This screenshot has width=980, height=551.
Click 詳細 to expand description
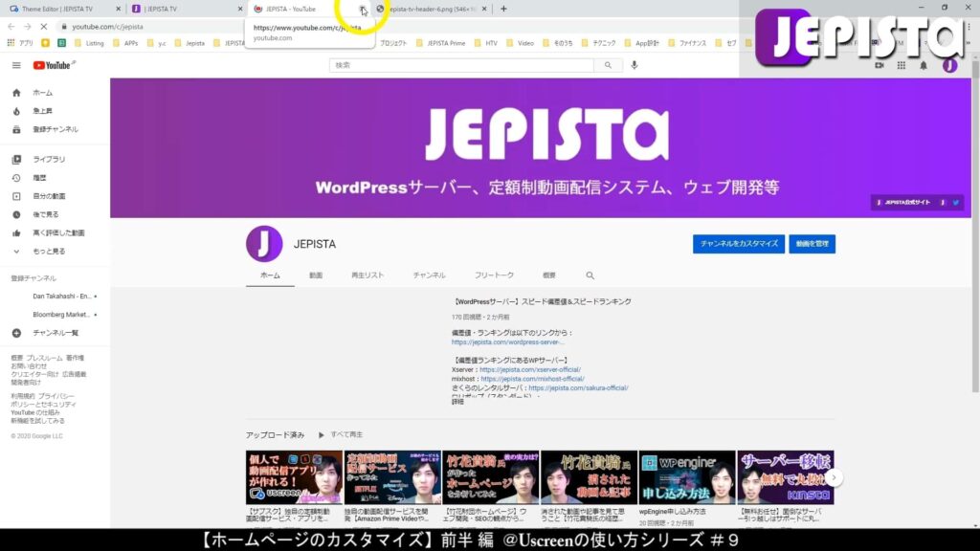457,402
